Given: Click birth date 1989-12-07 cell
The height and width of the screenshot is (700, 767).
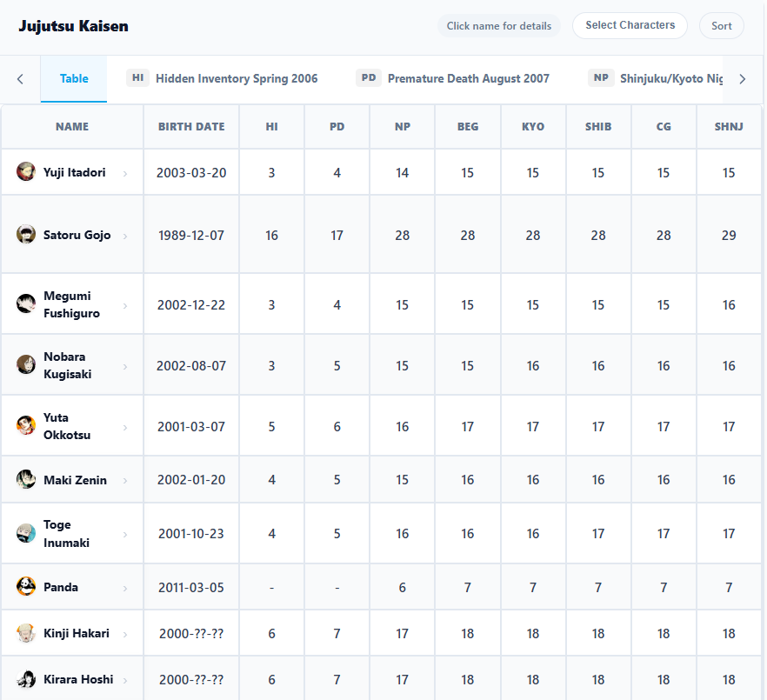Looking at the screenshot, I should click(191, 236).
